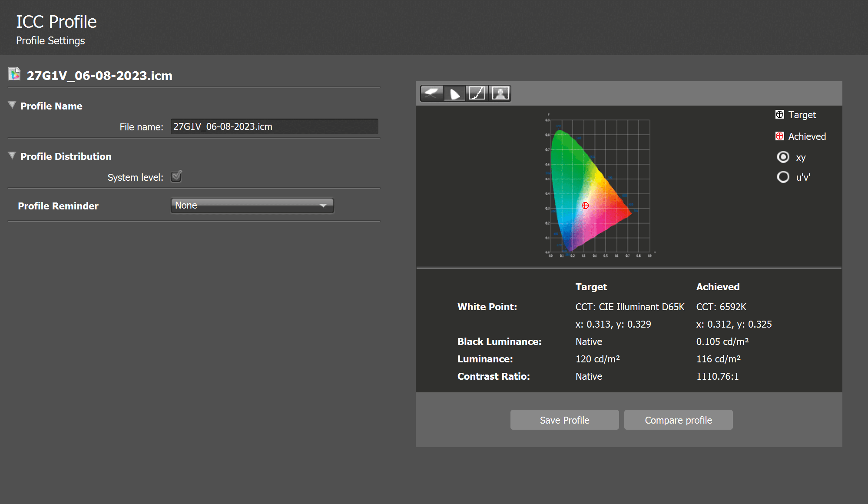868x504 pixels.
Task: Click the white point marker on diagram
Action: 585,206
